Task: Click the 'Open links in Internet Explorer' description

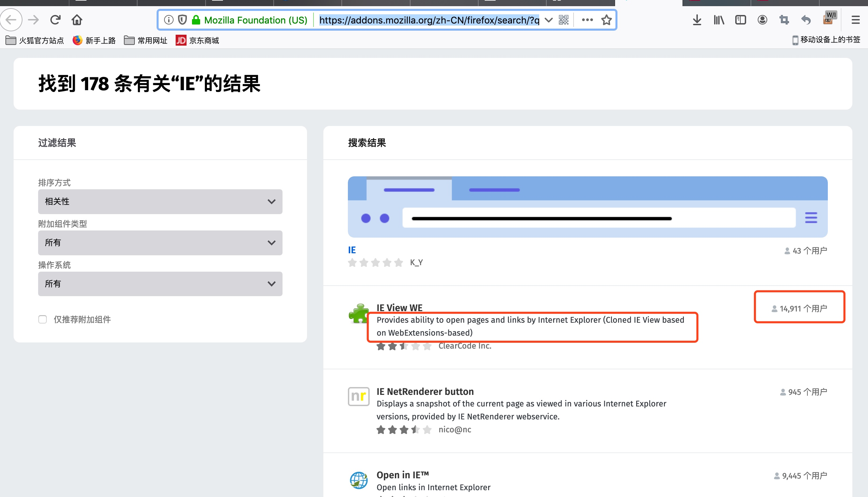Action: point(433,487)
